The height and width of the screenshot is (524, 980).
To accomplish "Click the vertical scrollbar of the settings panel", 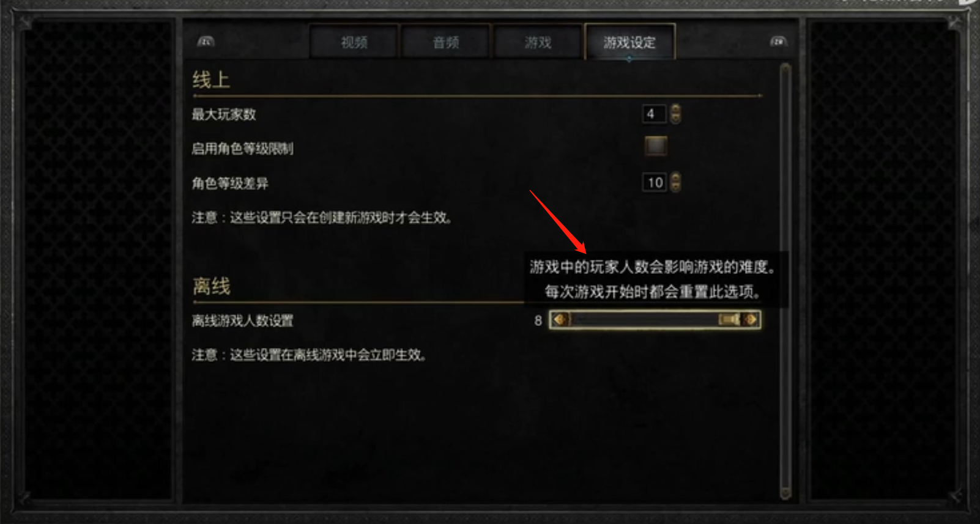I will pos(786,281).
